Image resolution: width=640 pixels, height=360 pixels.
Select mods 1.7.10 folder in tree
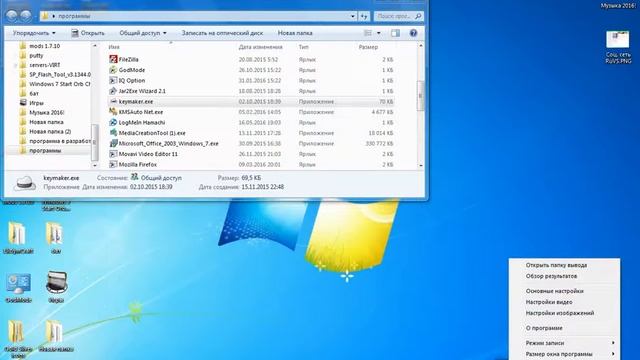(44, 46)
